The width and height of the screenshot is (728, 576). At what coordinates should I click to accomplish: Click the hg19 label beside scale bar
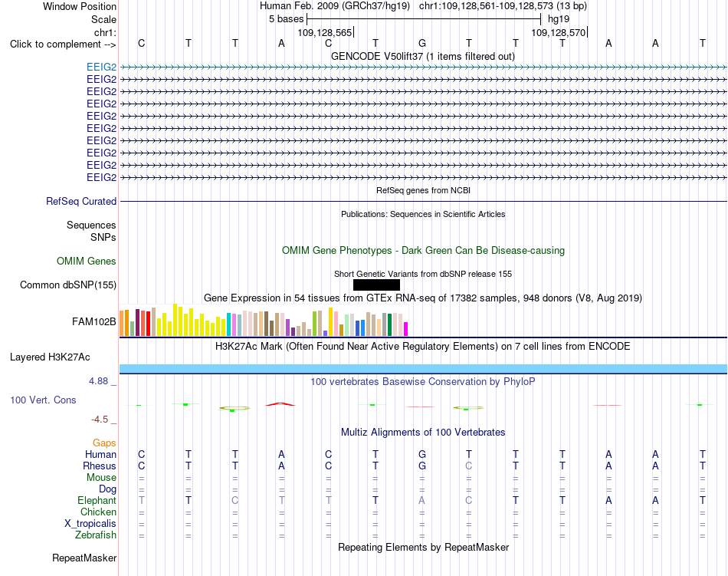[x=559, y=19]
